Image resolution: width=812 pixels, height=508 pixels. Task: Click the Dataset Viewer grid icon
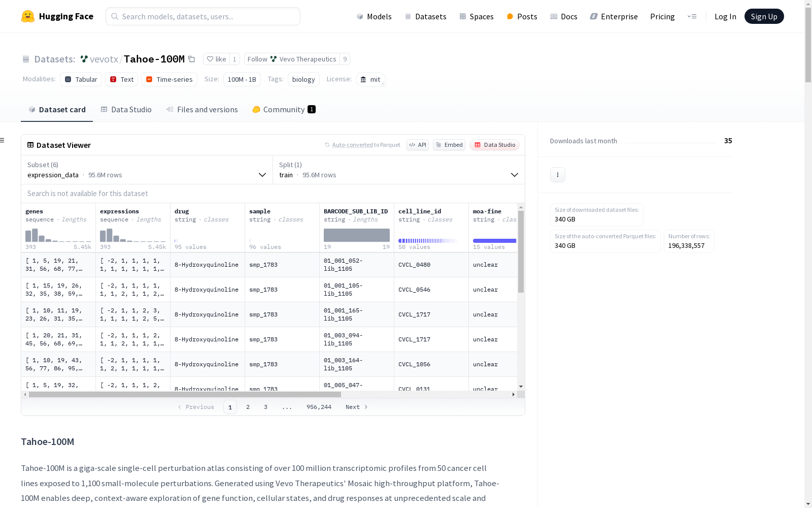[x=30, y=145]
